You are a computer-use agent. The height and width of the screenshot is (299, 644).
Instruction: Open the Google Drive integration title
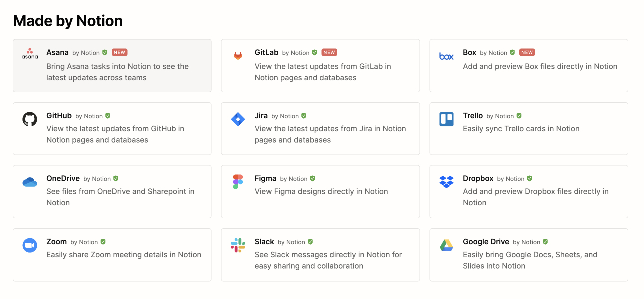[486, 242]
